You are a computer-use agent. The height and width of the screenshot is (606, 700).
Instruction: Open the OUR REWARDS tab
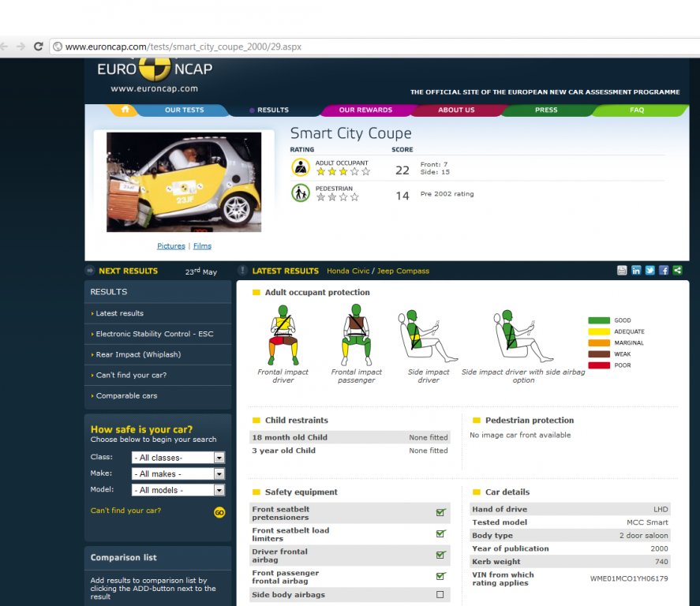click(x=365, y=110)
